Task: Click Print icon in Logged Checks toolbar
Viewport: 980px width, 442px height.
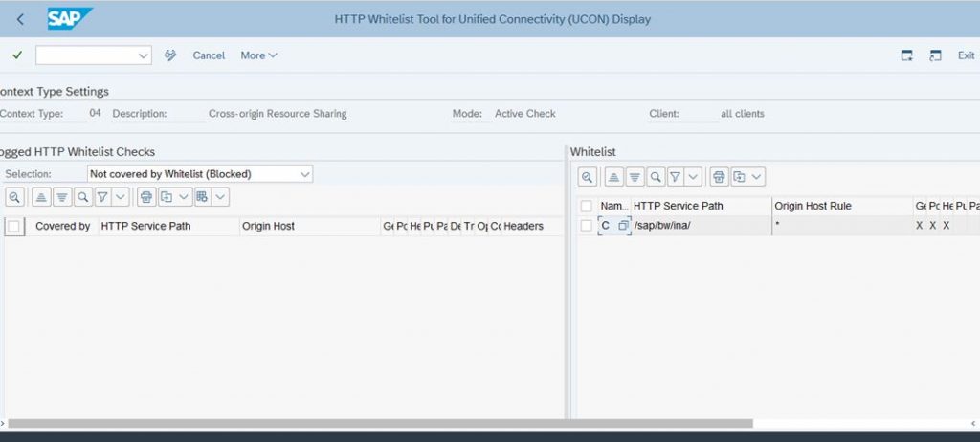Action: (146, 197)
